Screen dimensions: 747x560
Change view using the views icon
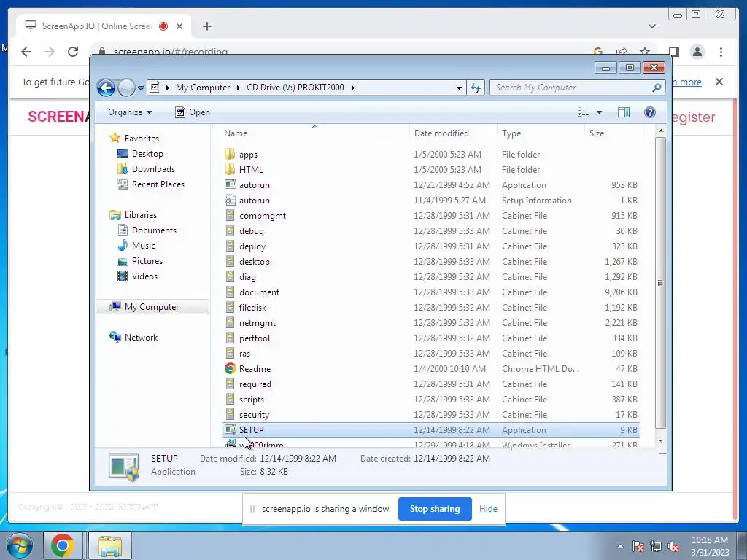click(584, 112)
